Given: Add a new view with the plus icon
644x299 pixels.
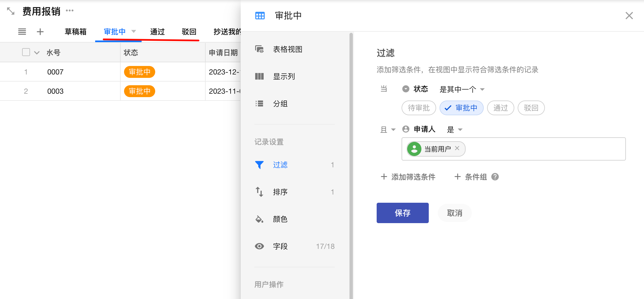Looking at the screenshot, I should click(x=40, y=32).
